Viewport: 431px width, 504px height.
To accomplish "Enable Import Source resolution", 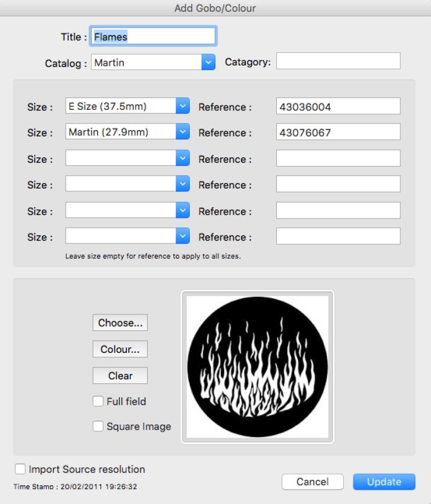I will click(x=20, y=468).
